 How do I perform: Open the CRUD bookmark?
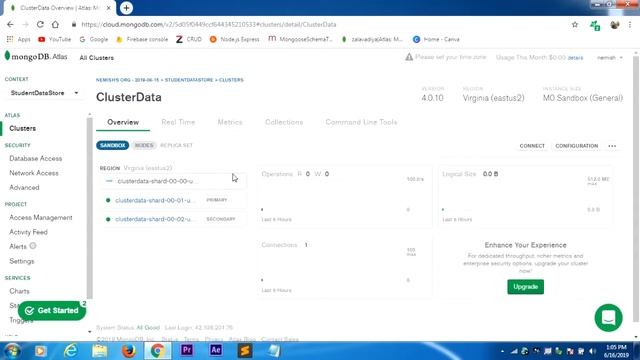189,39
